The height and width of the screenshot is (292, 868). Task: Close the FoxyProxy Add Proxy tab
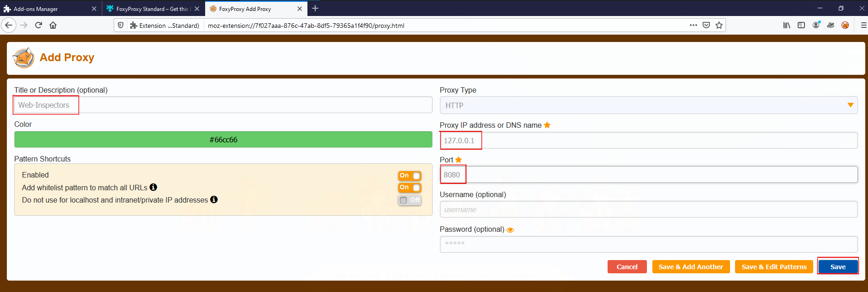tap(300, 9)
